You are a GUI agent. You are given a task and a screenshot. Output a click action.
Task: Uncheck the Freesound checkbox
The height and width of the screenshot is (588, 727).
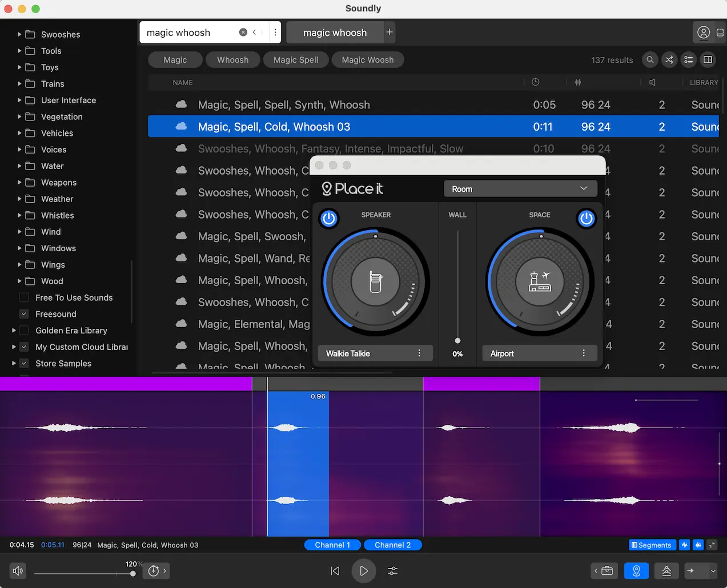(24, 314)
